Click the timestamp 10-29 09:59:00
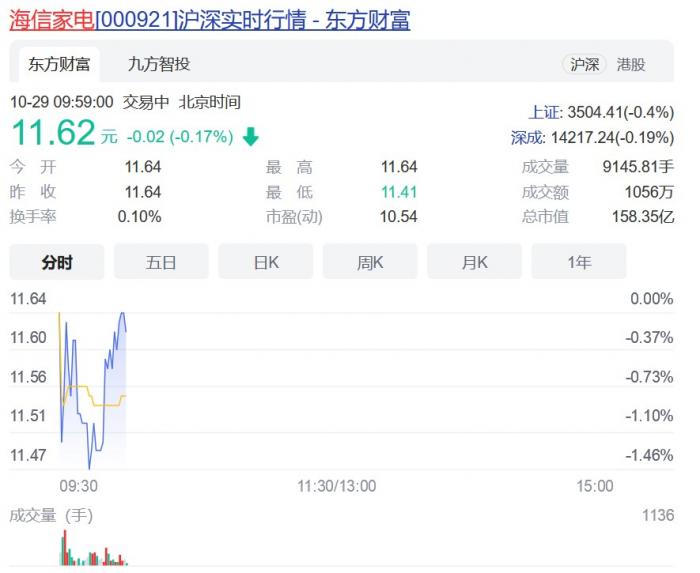Viewport: 700px width, 573px height. (62, 102)
